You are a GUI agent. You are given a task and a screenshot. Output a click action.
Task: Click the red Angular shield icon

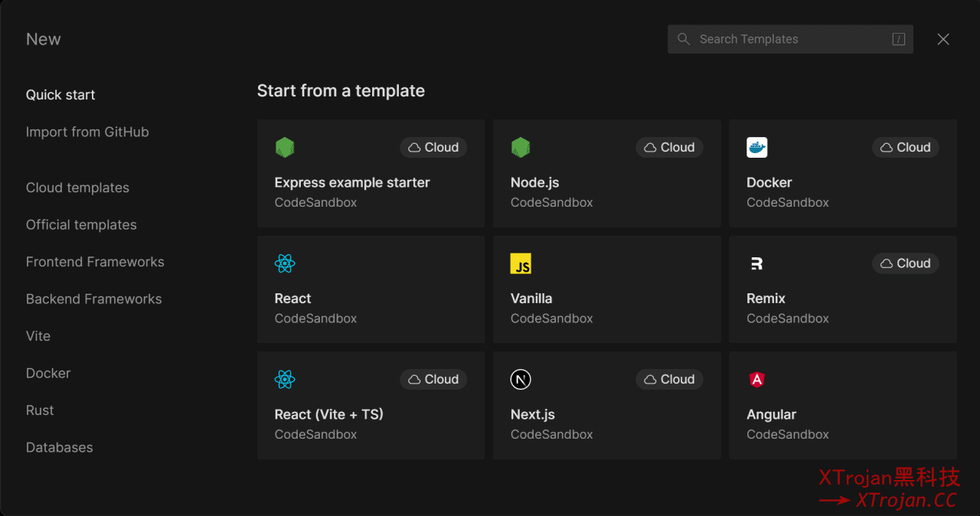point(756,380)
